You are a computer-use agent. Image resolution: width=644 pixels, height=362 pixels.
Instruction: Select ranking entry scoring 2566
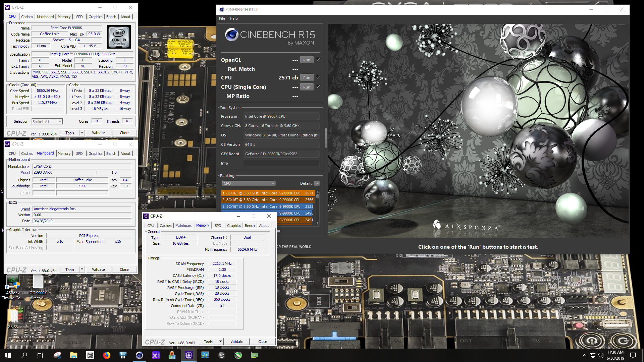[268, 200]
